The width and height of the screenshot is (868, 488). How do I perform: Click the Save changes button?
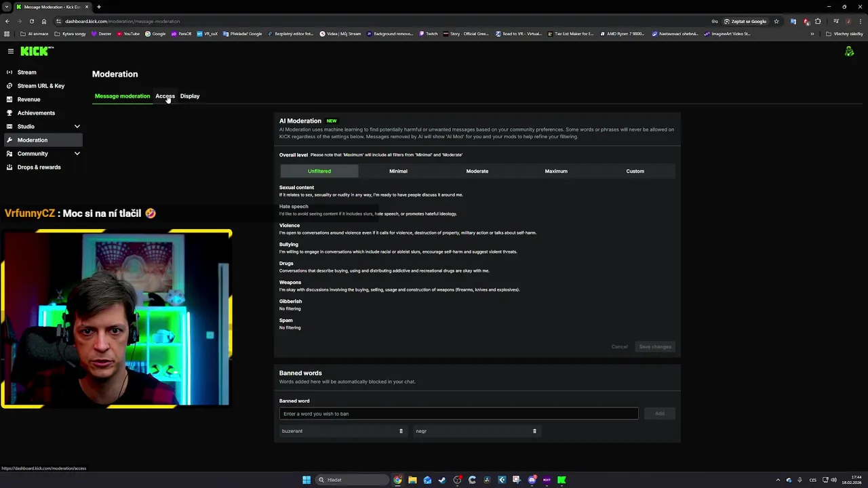[655, 346]
